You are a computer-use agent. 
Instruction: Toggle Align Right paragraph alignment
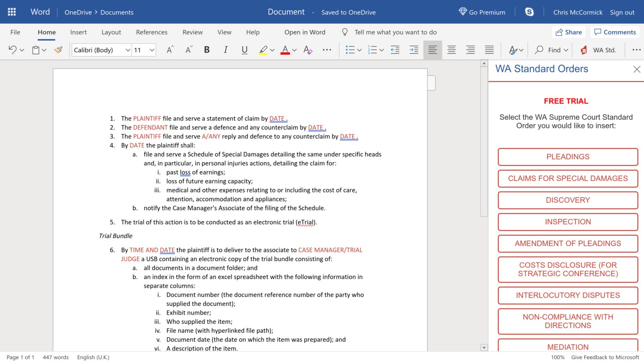click(471, 50)
